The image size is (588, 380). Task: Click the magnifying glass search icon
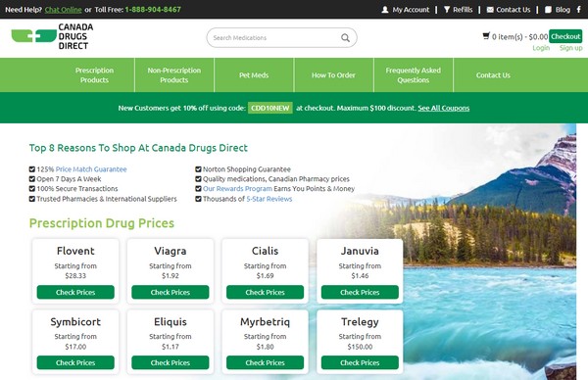coord(345,38)
